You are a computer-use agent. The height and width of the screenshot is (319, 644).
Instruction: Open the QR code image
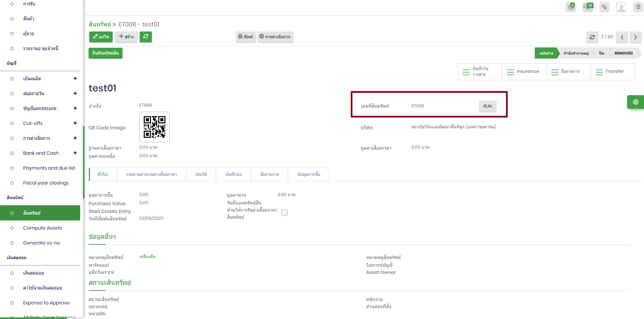tap(154, 127)
